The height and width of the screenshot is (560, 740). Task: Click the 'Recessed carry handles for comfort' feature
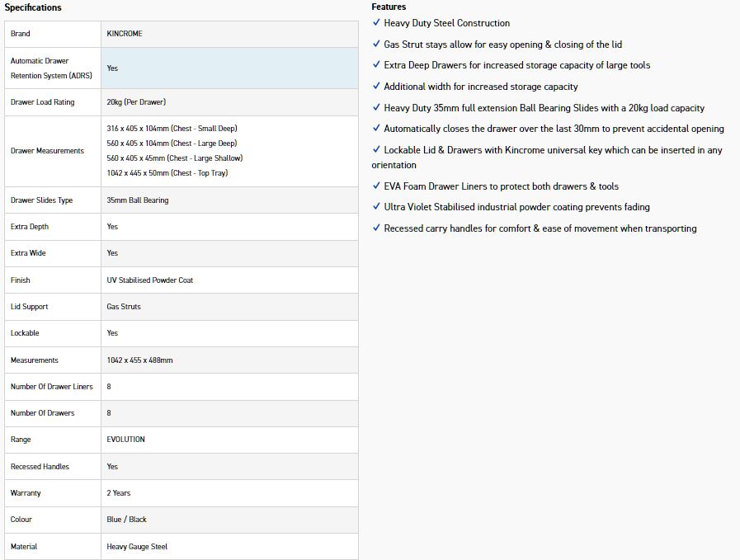(x=540, y=228)
